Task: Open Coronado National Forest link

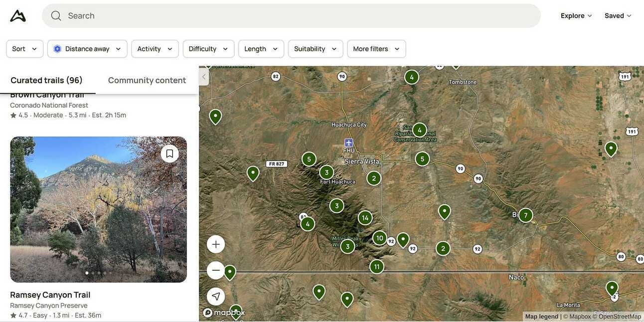Action: pos(49,105)
